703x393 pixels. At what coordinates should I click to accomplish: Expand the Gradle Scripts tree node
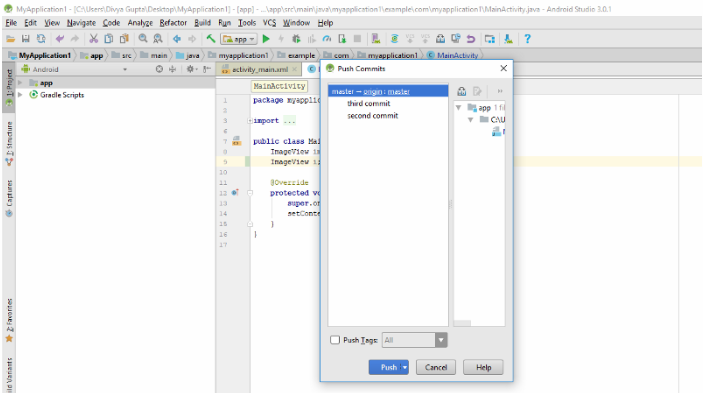(x=20, y=95)
